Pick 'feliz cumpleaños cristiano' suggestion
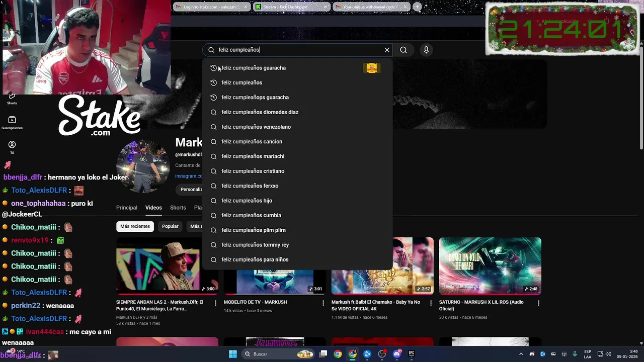 297,171
